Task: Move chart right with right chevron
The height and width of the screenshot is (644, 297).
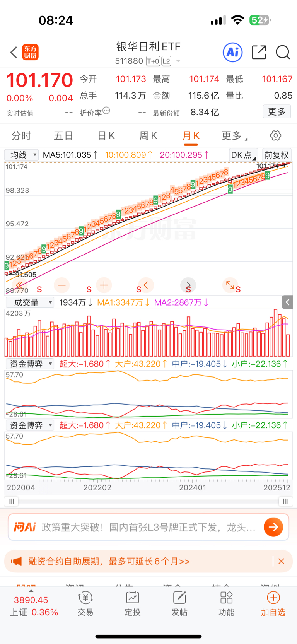Action: tap(188, 285)
